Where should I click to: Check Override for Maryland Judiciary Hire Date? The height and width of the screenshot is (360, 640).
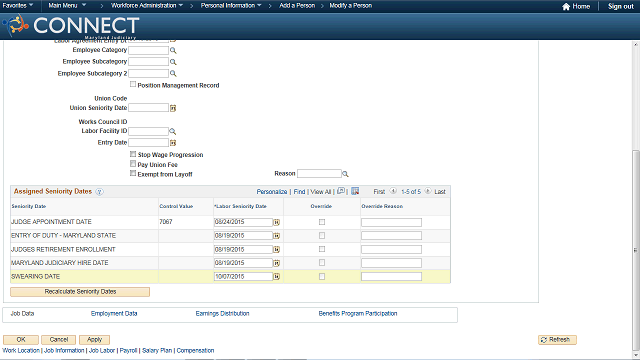(322, 262)
